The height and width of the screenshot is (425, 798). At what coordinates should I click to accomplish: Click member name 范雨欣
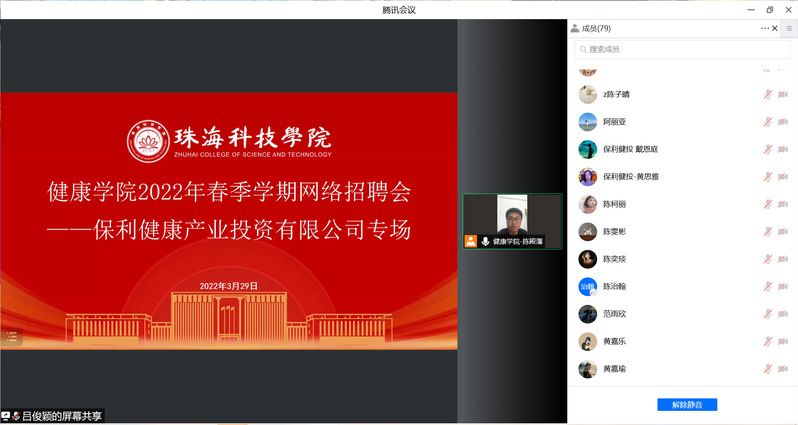(x=615, y=314)
